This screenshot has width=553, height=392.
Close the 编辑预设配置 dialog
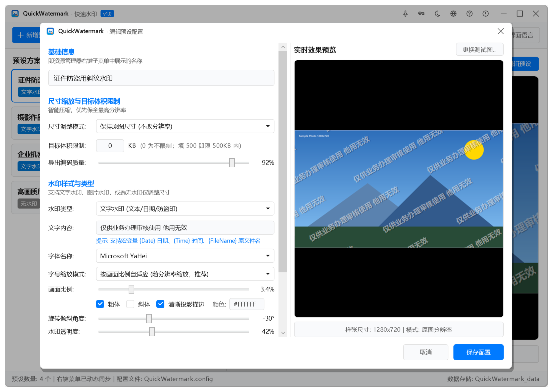(x=501, y=31)
